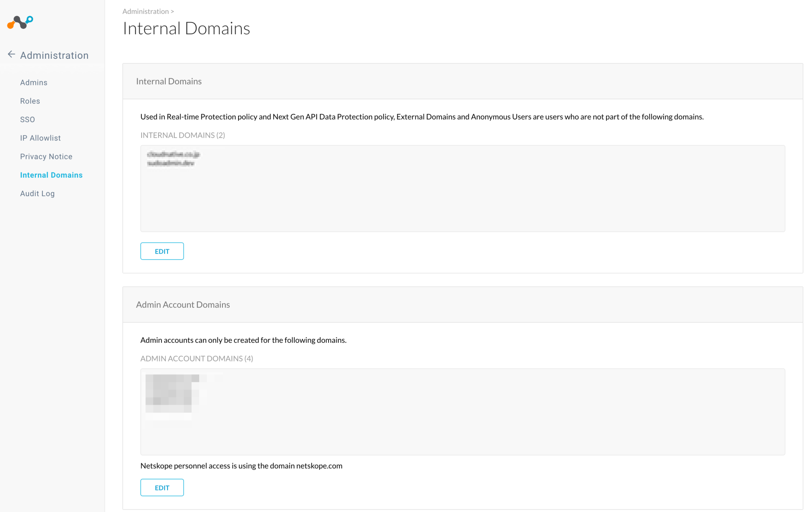This screenshot has height=512, width=812.
Task: Click inside the internal domains list box
Action: pyautogui.click(x=462, y=194)
